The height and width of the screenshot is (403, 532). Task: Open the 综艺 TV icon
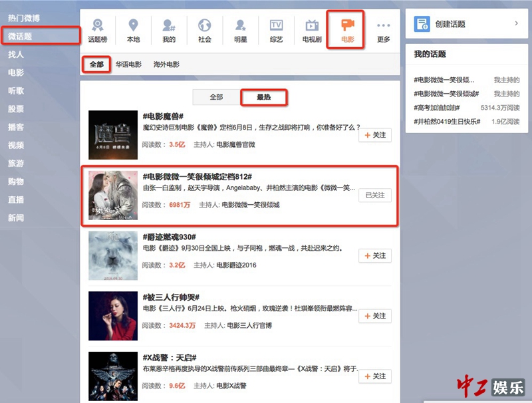pos(276,26)
